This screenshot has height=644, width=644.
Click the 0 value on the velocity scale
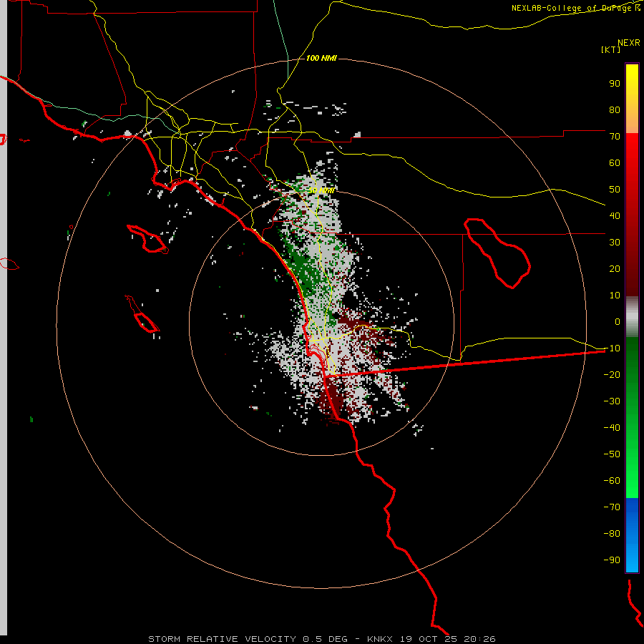(618, 321)
